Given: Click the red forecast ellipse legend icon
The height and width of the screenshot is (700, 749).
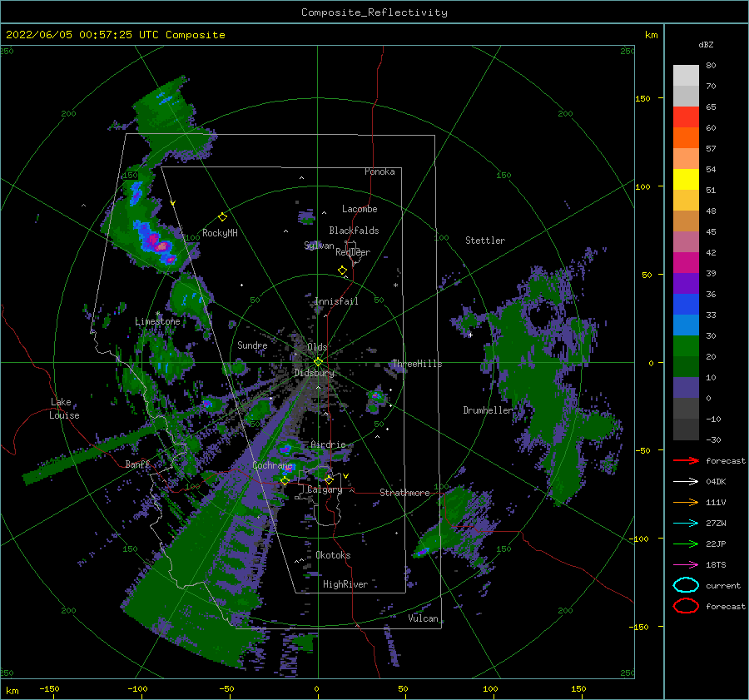Looking at the screenshot, I should pyautogui.click(x=686, y=606).
